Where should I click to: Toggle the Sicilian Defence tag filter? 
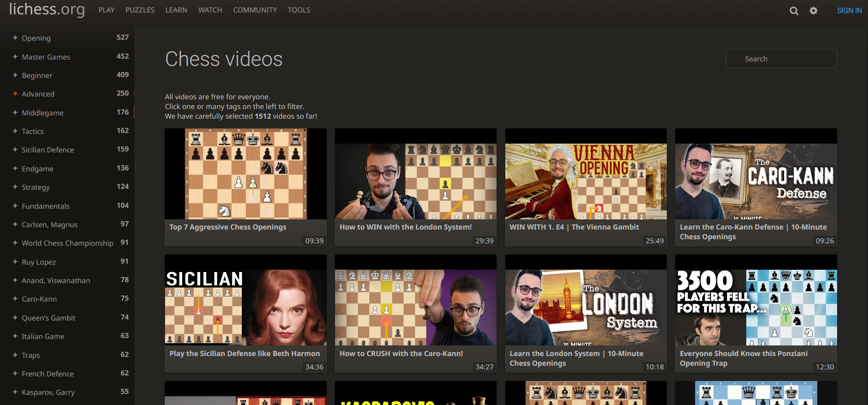67,150
